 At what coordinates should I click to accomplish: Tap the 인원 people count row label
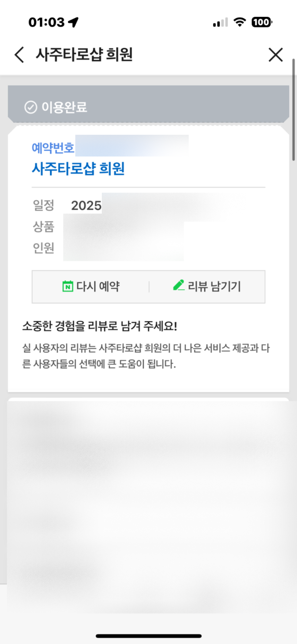[43, 248]
